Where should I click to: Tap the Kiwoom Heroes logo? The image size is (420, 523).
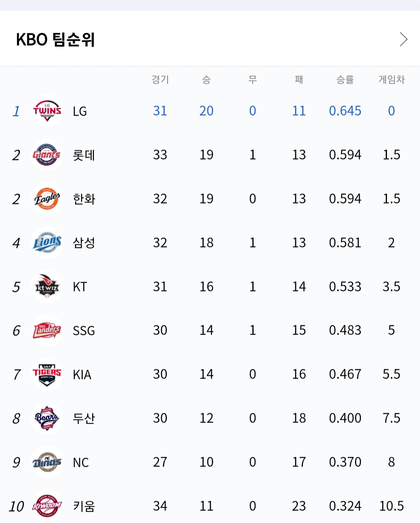[47, 506]
